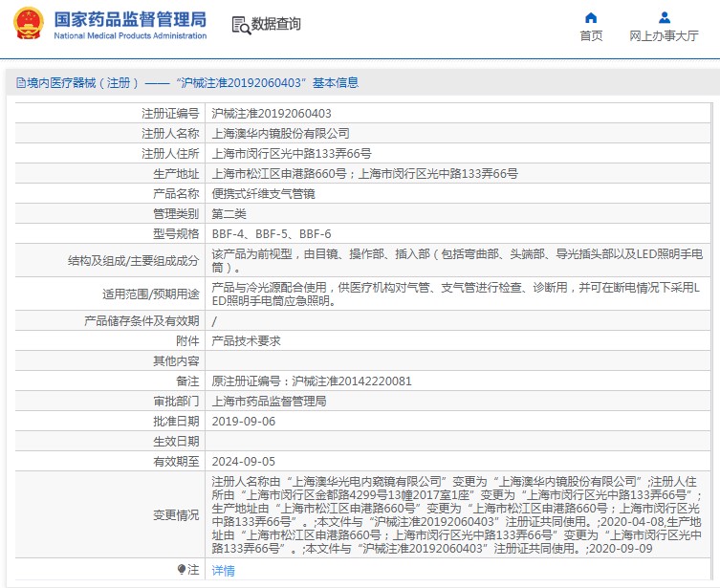
Task: Select the 生产地址 address value
Action: click(364, 174)
